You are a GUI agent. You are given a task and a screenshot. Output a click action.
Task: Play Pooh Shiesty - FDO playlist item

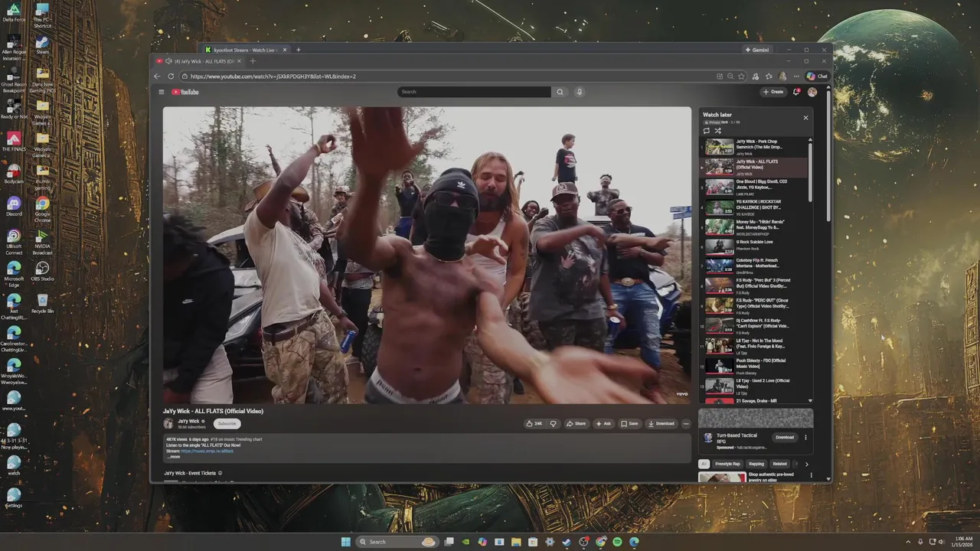click(x=755, y=366)
